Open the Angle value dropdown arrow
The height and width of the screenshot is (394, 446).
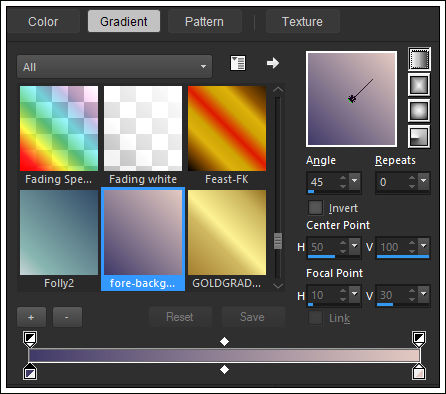(x=354, y=181)
